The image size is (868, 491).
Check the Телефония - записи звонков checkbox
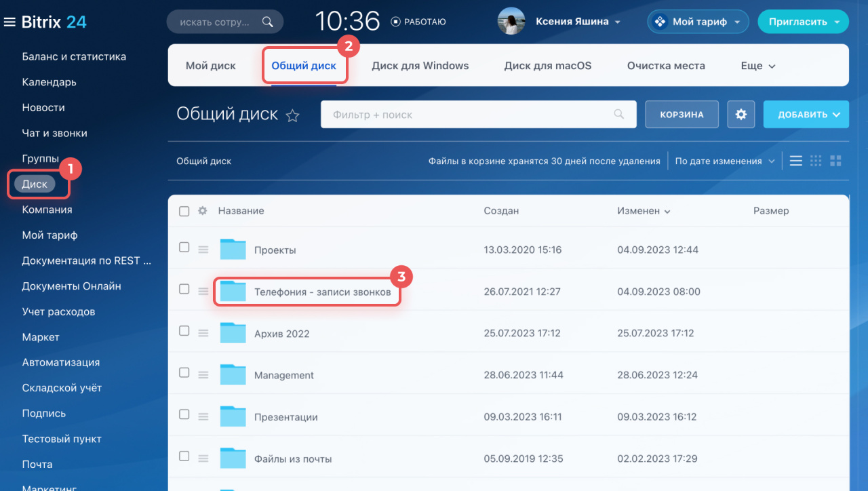point(184,289)
